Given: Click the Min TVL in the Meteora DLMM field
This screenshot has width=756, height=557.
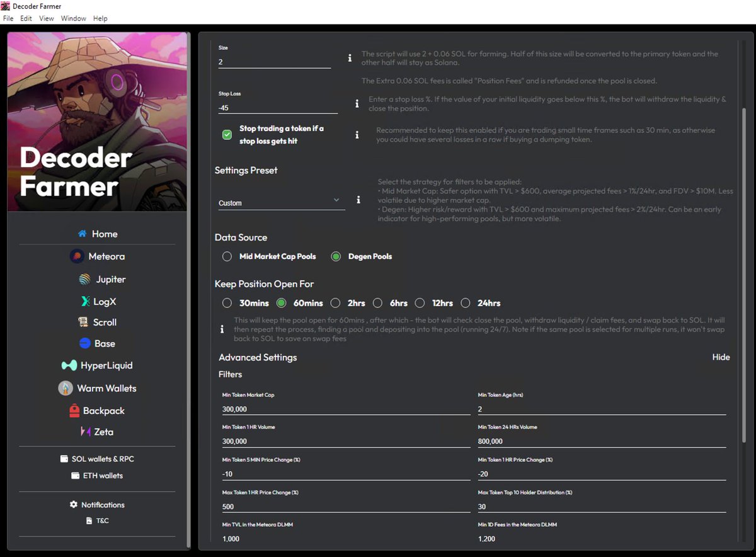Looking at the screenshot, I should [x=346, y=539].
